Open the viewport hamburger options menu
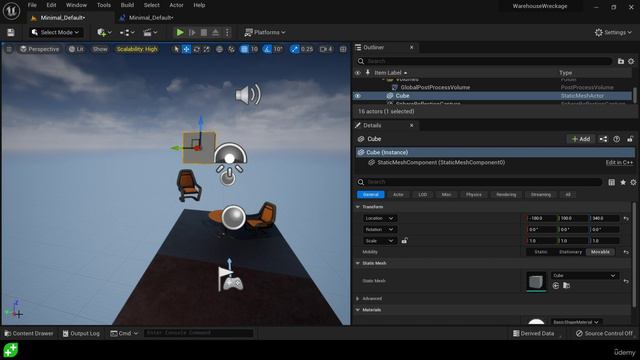This screenshot has width=640, height=360. click(9, 49)
